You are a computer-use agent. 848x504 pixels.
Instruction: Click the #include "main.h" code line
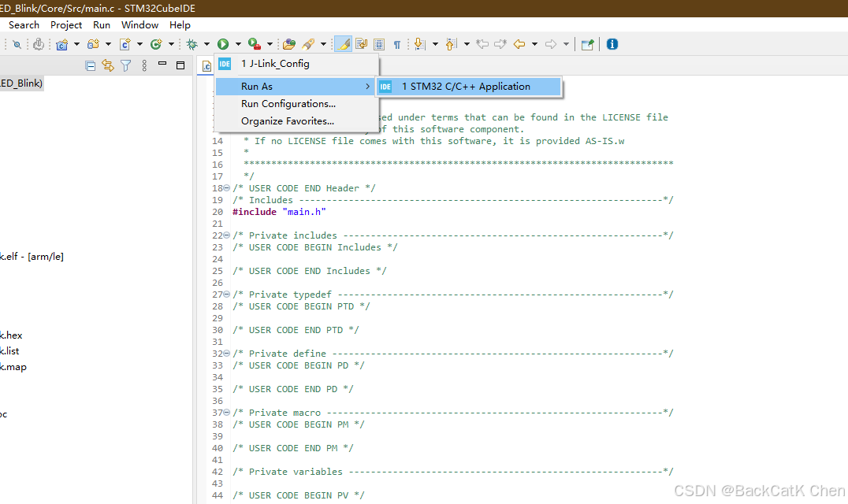[x=279, y=212]
